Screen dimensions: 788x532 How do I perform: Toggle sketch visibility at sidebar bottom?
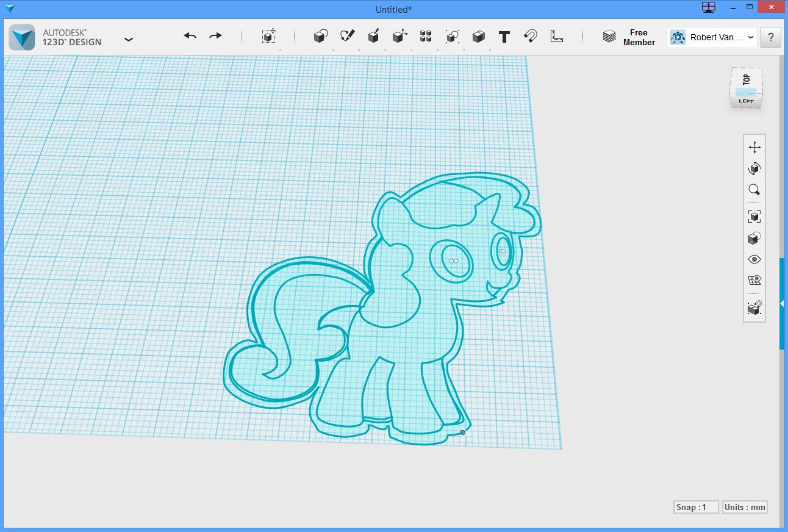point(754,308)
